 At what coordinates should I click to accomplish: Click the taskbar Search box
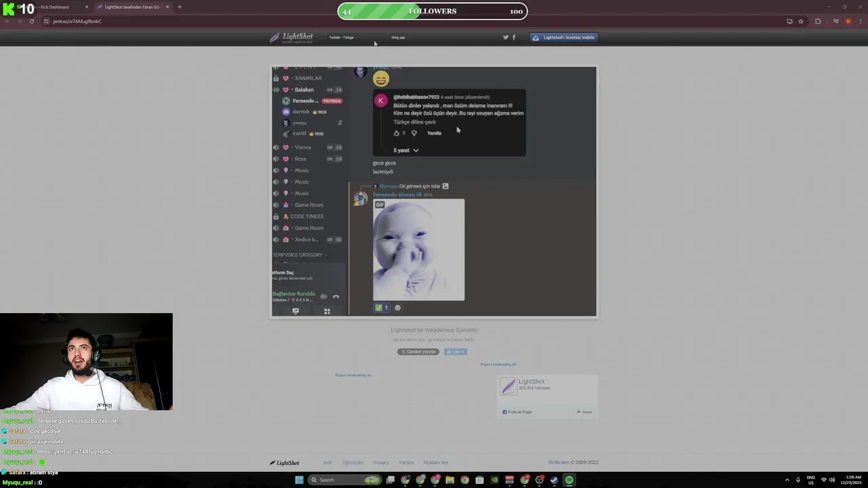(344, 480)
